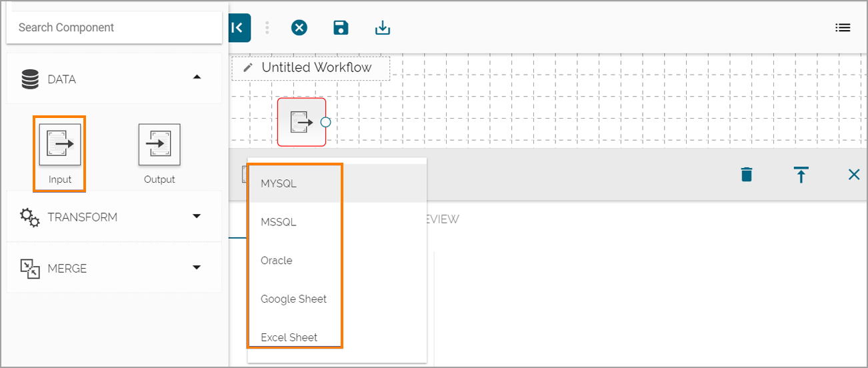Expand the TRANSFORM section

(196, 216)
